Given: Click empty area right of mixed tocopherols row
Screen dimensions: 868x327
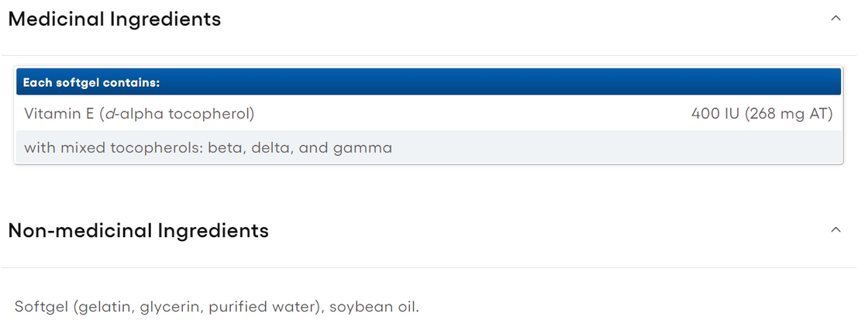Looking at the screenshot, I should 620,147.
